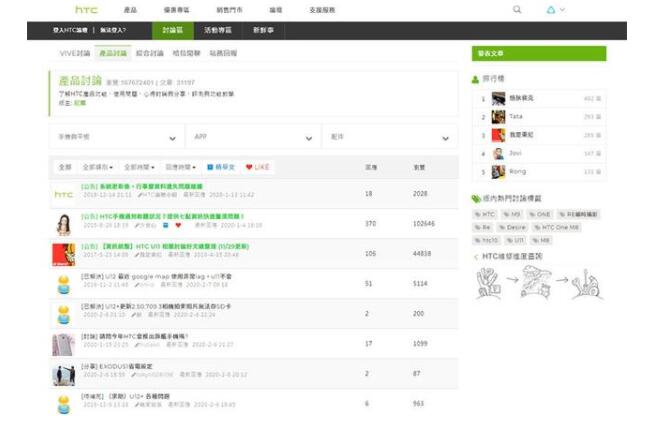
Task: Open the 論壇 top navigation menu
Action: coord(276,10)
